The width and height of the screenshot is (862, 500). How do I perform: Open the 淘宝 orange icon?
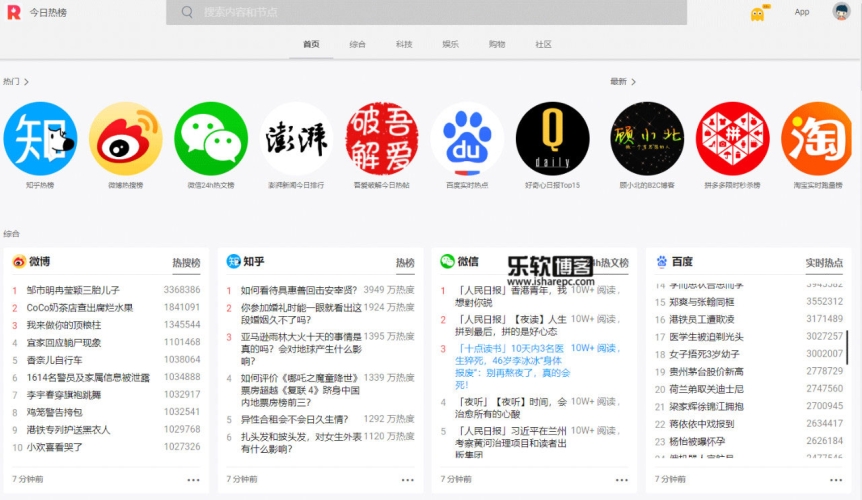pos(818,138)
